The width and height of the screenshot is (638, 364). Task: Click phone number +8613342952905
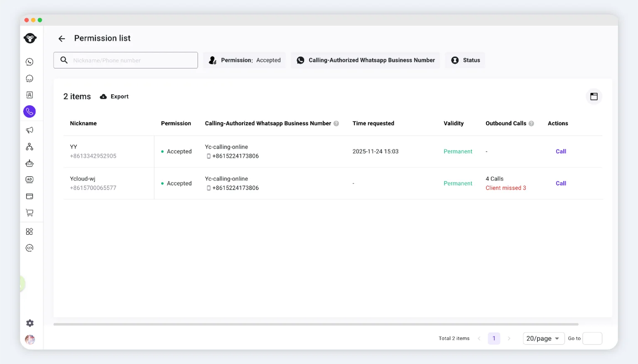tap(93, 156)
